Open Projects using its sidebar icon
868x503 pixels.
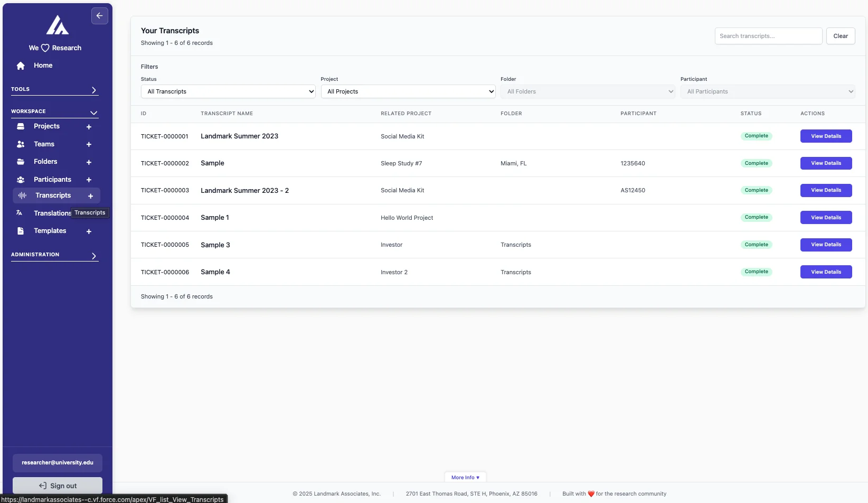[20, 126]
